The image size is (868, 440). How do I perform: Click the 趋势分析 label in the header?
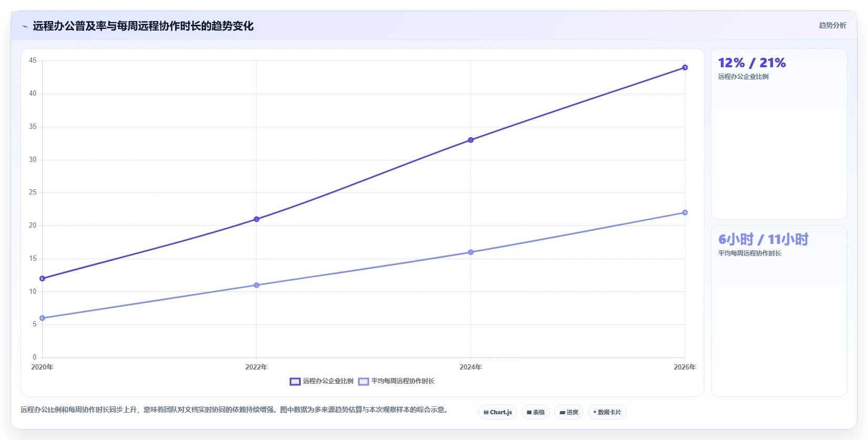tap(832, 25)
